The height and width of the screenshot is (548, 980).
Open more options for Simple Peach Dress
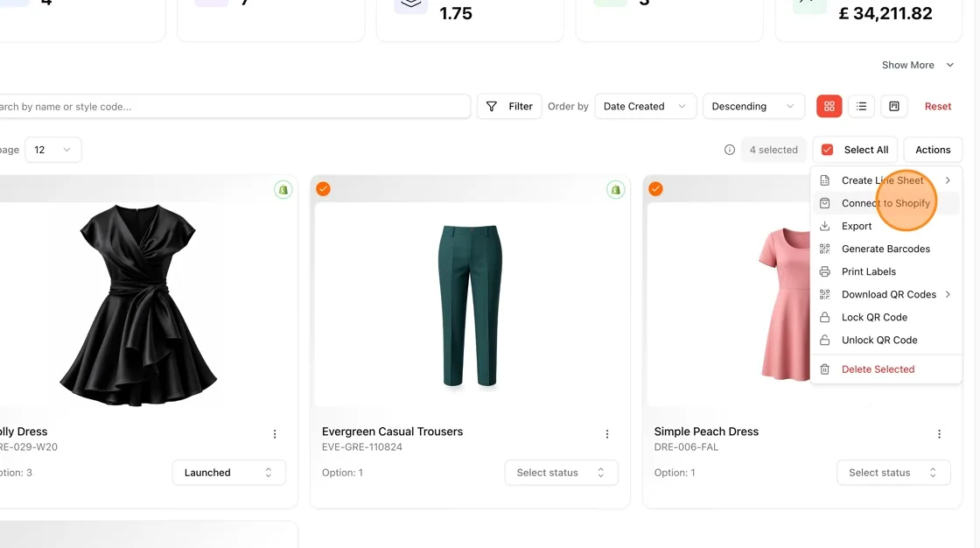[939, 434]
